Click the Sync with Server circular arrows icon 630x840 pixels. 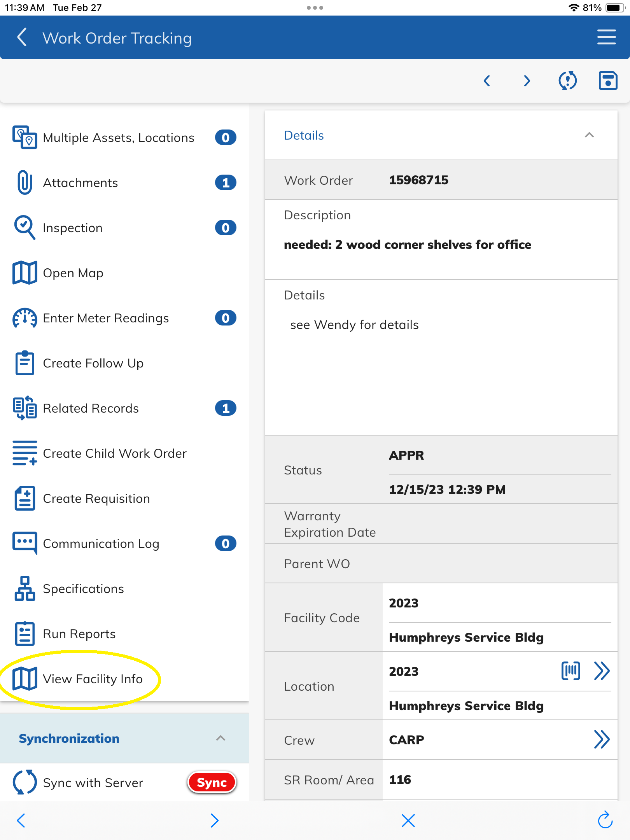pos(24,782)
